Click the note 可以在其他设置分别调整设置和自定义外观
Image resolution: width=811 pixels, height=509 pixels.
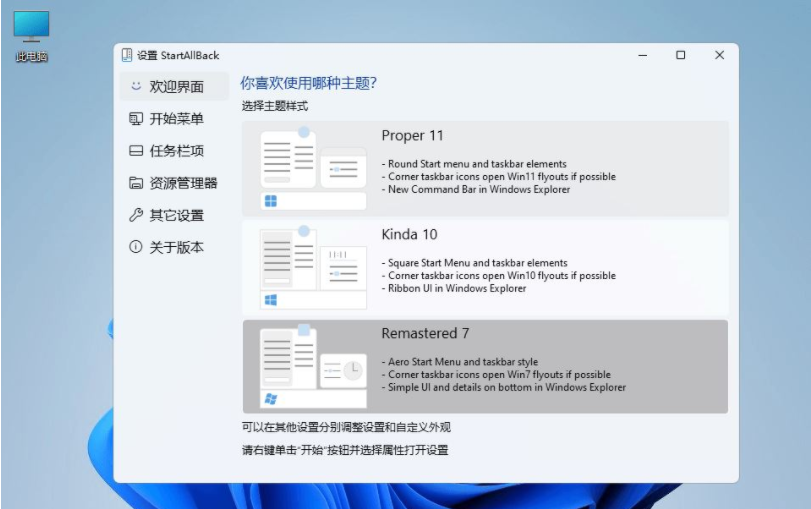(x=346, y=427)
